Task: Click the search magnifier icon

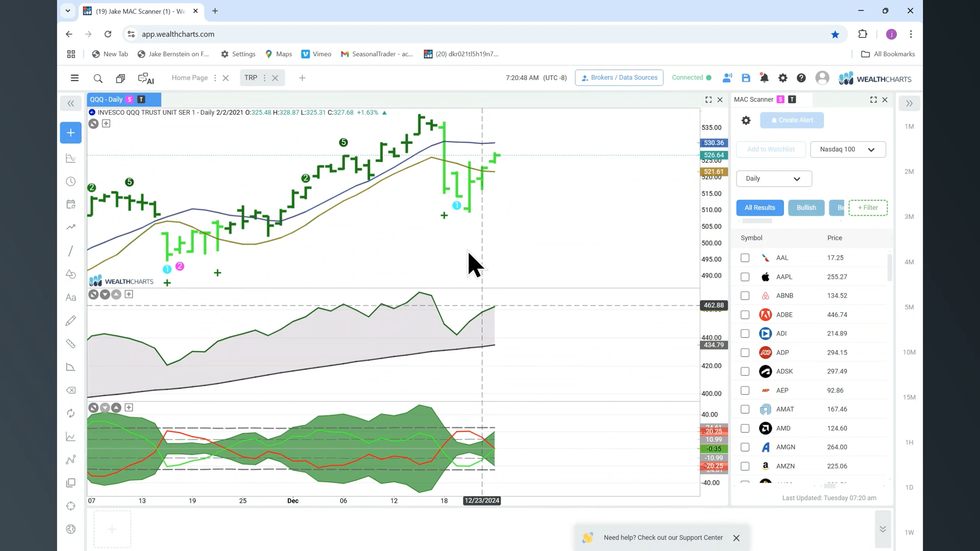Action: [98, 78]
